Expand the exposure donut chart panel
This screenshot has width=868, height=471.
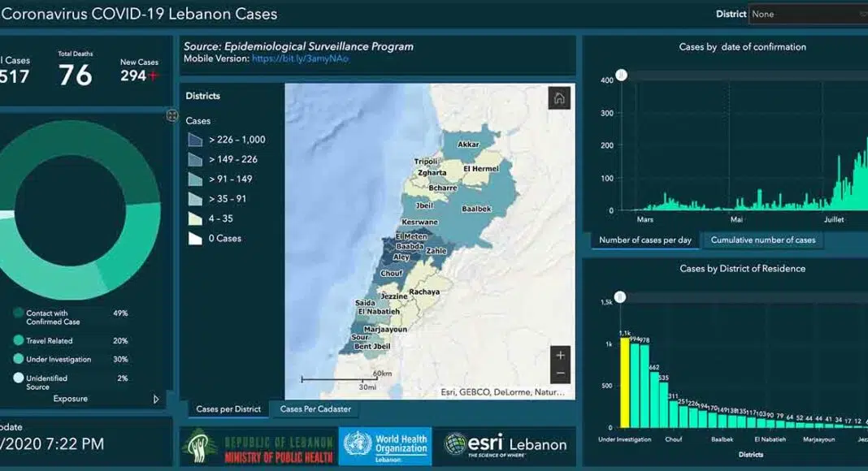pos(172,115)
